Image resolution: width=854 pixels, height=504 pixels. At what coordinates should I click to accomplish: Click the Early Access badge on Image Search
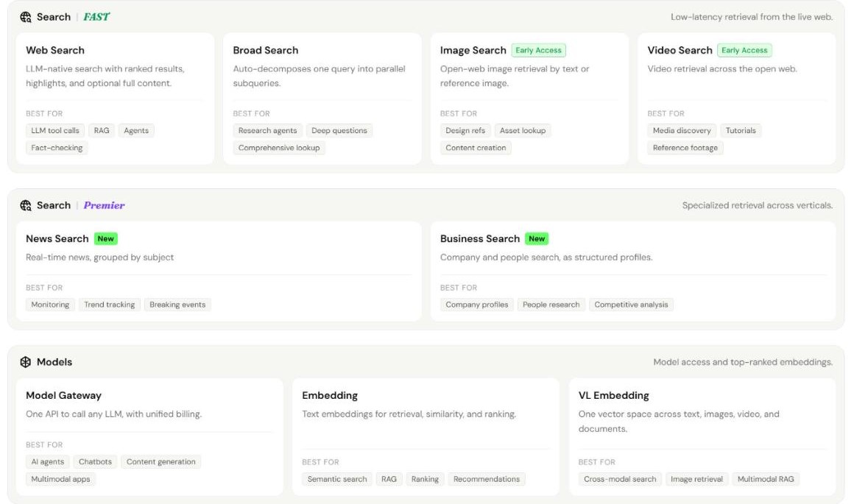pos(539,50)
